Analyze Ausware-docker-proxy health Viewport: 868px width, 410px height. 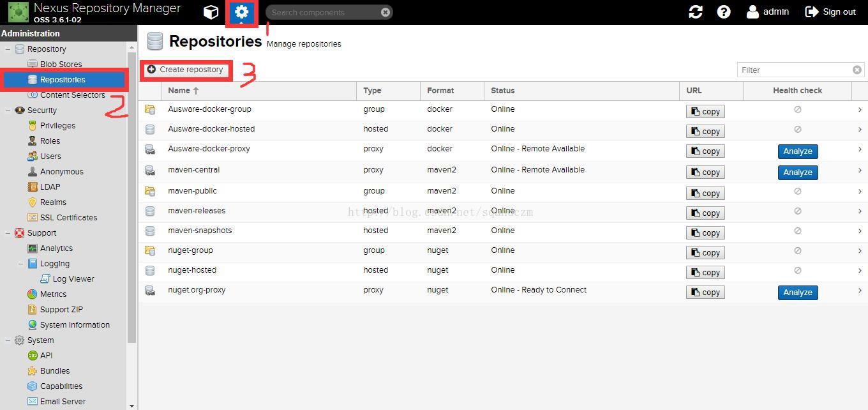point(798,151)
